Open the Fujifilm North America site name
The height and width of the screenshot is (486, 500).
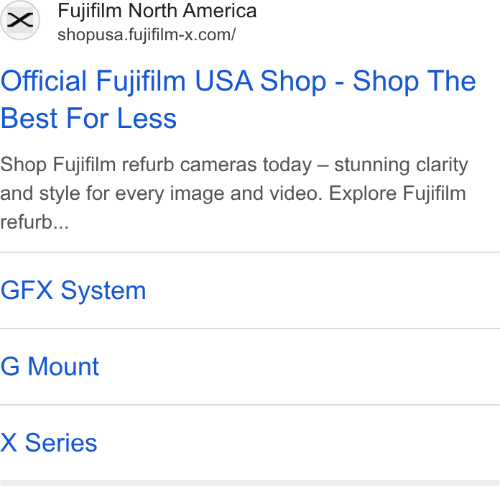(157, 11)
